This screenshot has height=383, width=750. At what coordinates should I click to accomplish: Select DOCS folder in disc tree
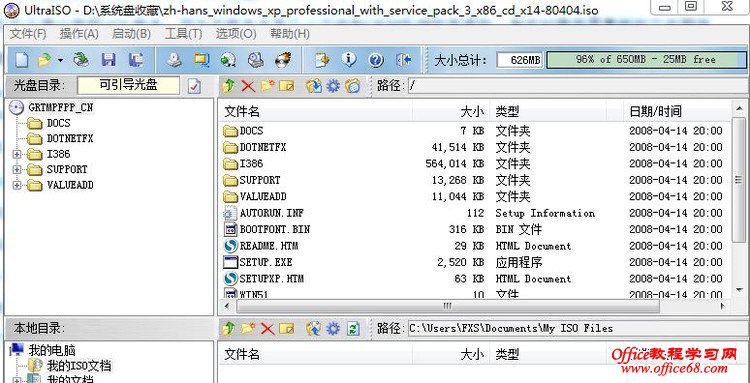(x=58, y=123)
